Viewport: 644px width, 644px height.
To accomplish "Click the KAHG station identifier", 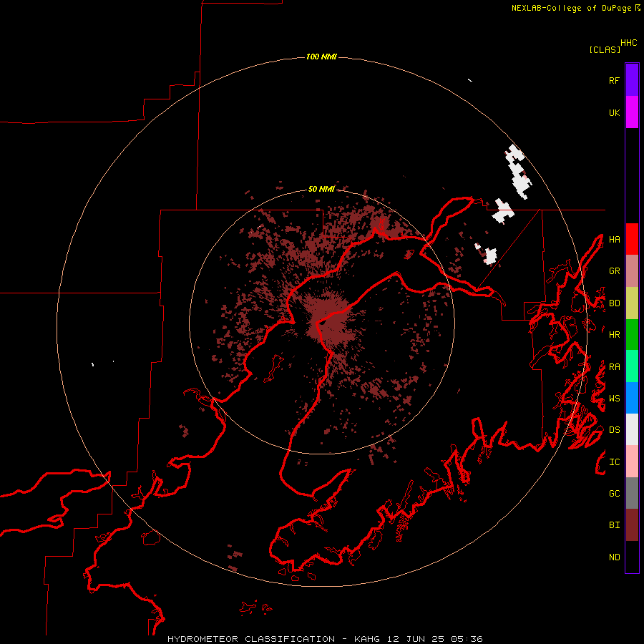I will 367,639.
